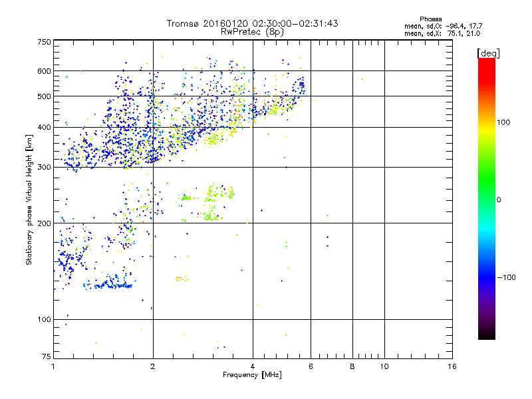The height and width of the screenshot is (399, 532).
Task: Click the colorbar tick label '-100'
Action: tap(506, 277)
